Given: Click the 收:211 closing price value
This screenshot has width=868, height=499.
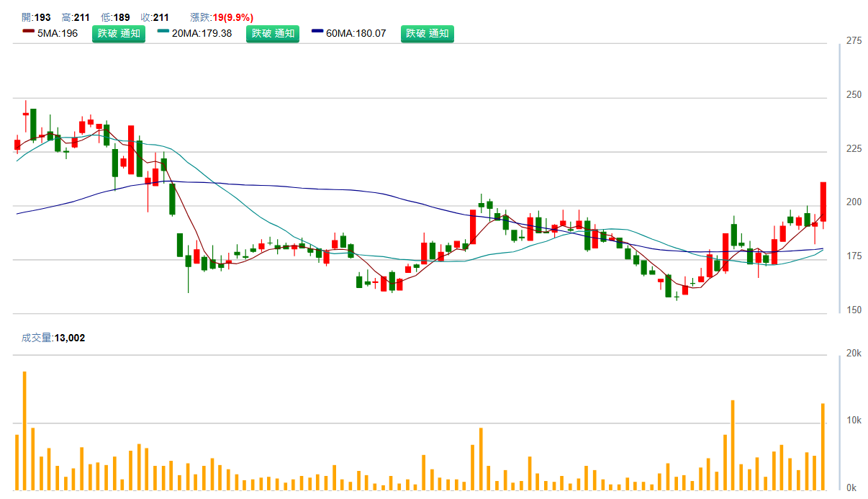Looking at the screenshot, I should (x=155, y=17).
